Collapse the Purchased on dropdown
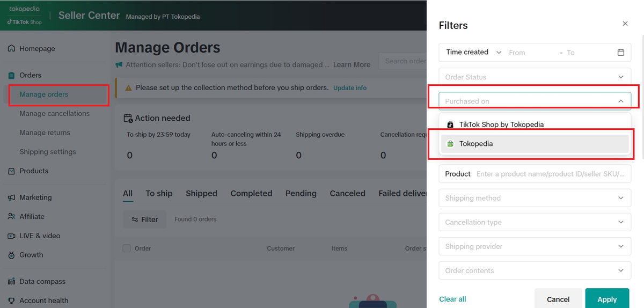Viewport: 644px width, 308px height. click(535, 101)
